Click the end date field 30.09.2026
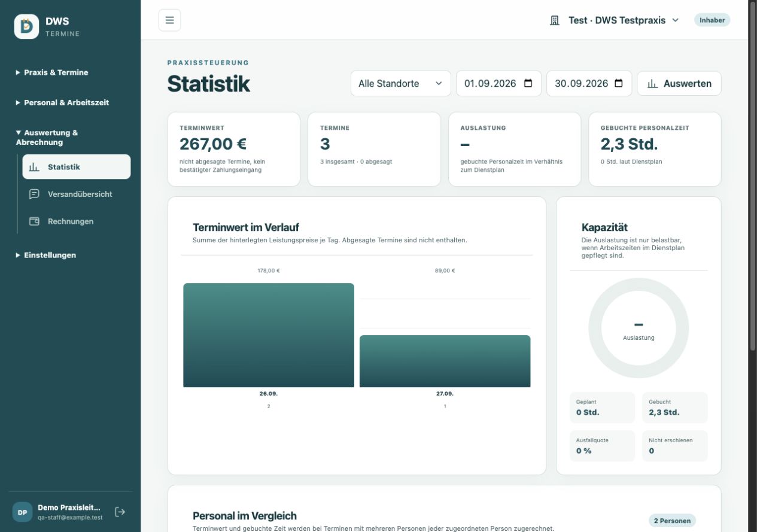The image size is (757, 532). (x=589, y=83)
